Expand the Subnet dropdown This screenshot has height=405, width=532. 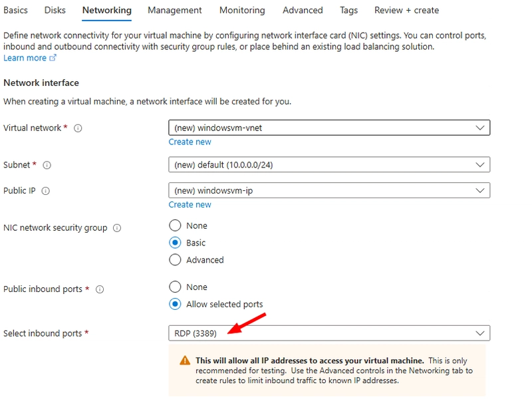tap(329, 164)
